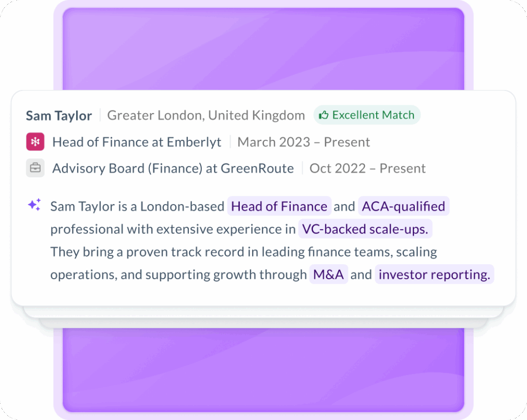Choose the VC-backed scale-ups highlight tag
The width and height of the screenshot is (527, 420).
[x=365, y=229]
